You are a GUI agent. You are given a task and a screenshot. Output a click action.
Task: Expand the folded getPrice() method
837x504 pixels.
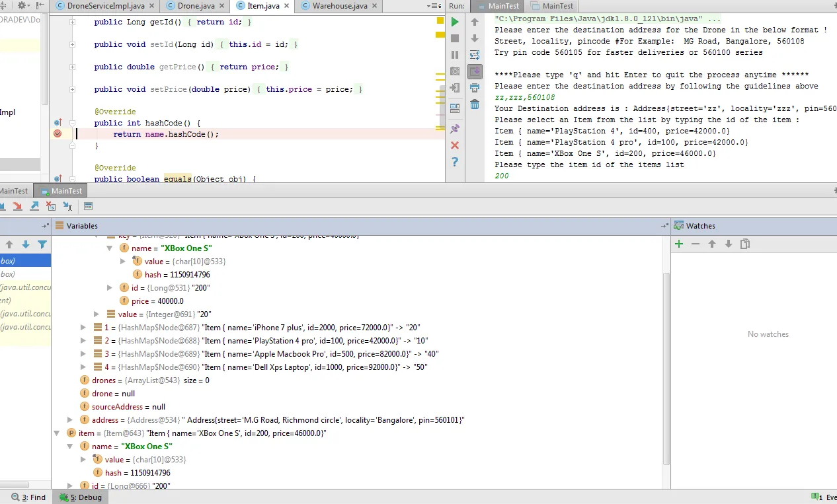(x=72, y=67)
